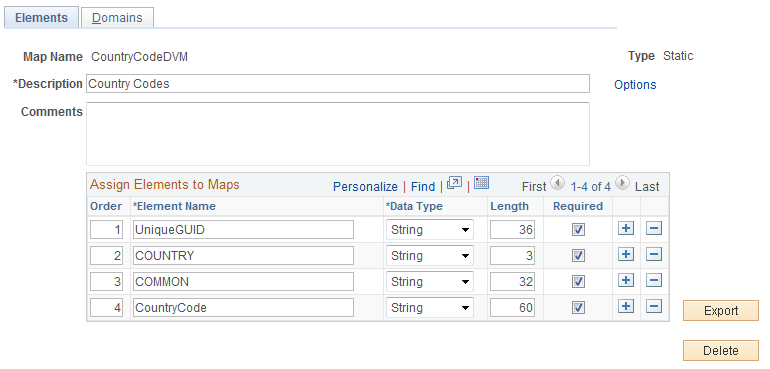
Task: Open grid in new window icon
Action: (454, 183)
